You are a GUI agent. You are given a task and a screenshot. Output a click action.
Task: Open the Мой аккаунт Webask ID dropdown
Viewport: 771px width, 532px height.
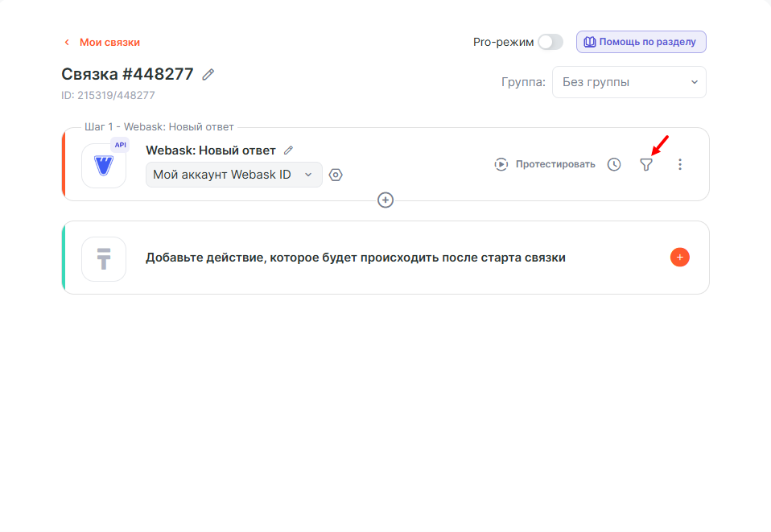coord(233,175)
